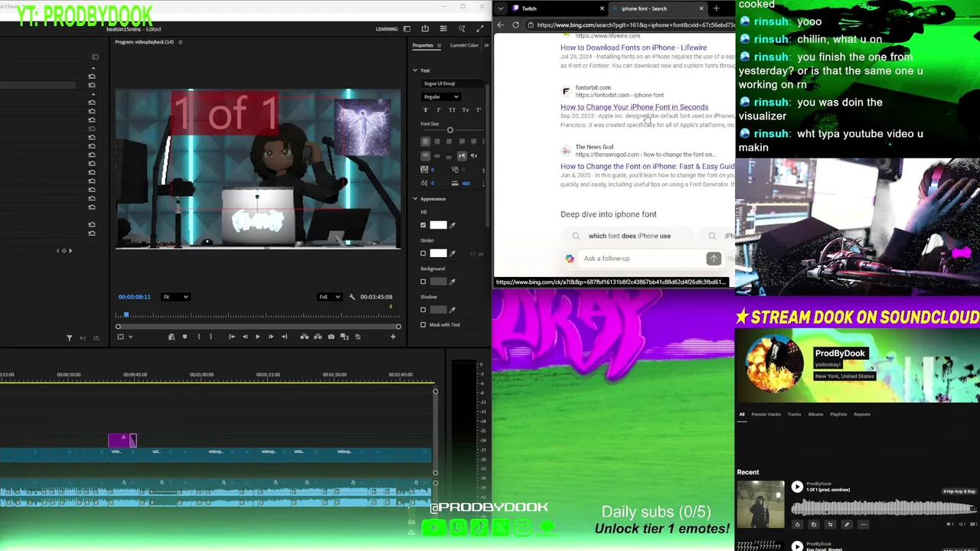Viewport: 980px width, 551px height.
Task: Click the Faux Bold text style icon
Action: pos(426,110)
